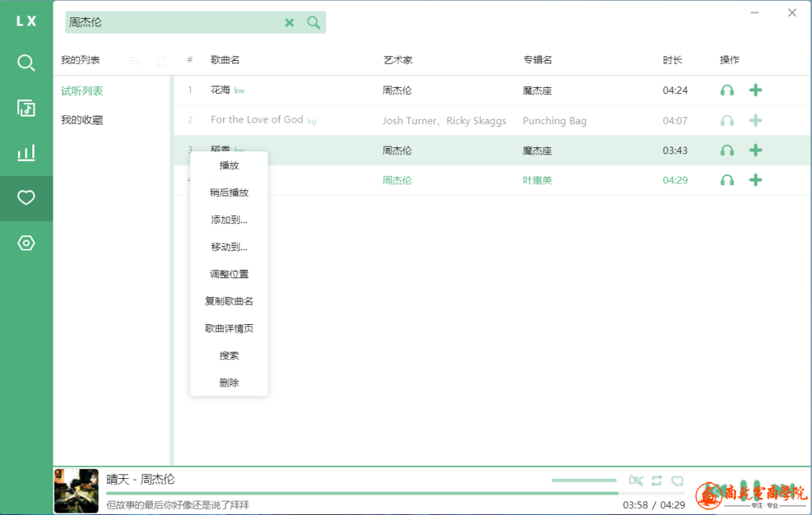
Task: Open the 我的收藏 list
Action: pos(82,120)
